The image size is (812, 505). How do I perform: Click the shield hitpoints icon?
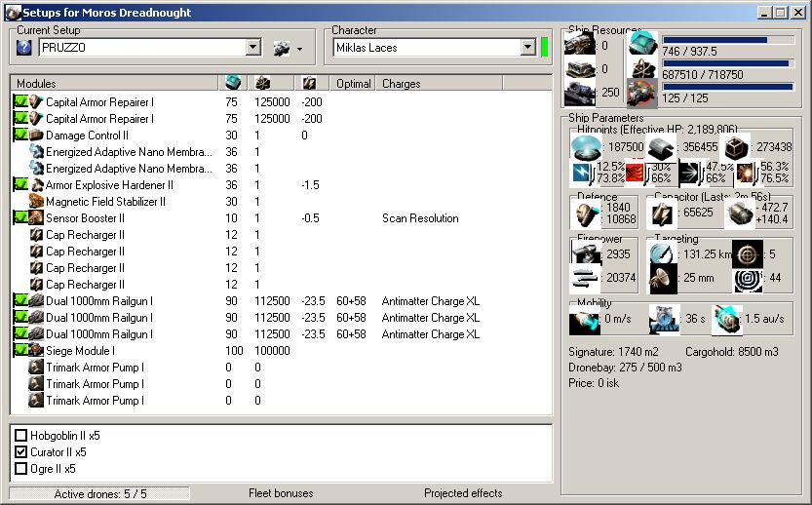tap(586, 147)
